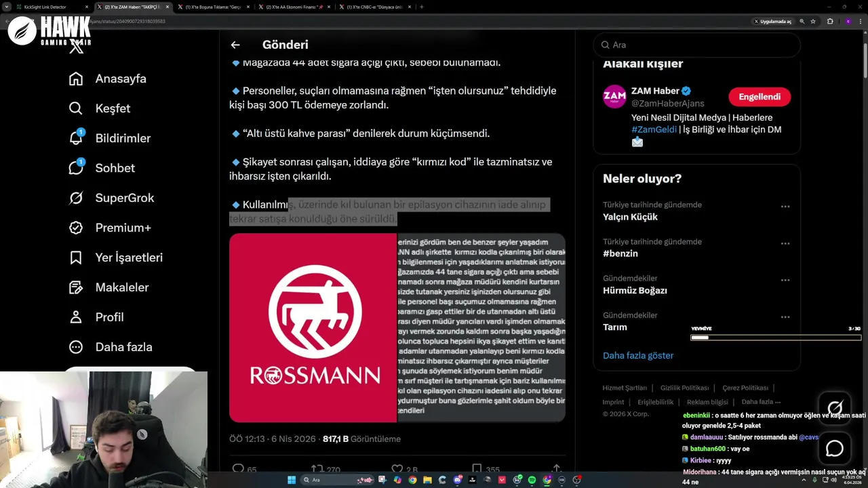Viewport: 868px width, 488px height.
Task: Open the X logo home link
Action: click(x=76, y=47)
